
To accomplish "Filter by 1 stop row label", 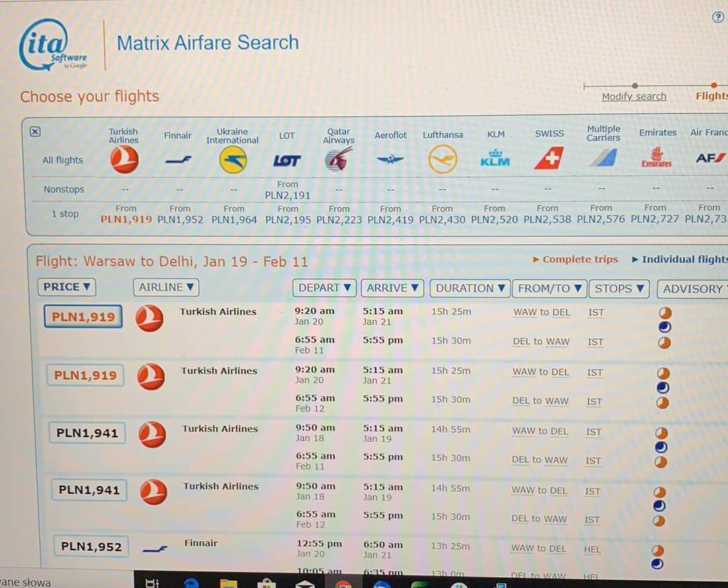I will click(x=65, y=214).
